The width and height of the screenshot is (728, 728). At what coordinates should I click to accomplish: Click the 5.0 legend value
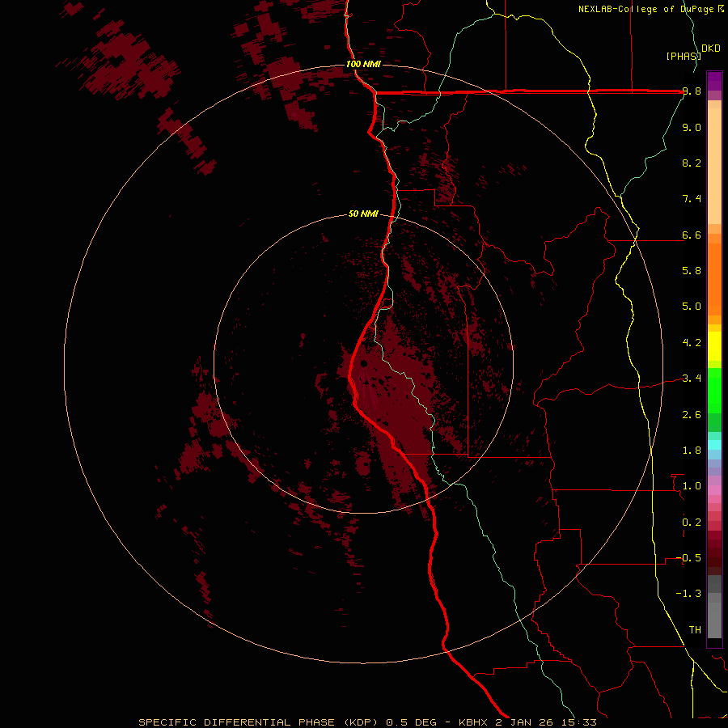[x=692, y=307]
